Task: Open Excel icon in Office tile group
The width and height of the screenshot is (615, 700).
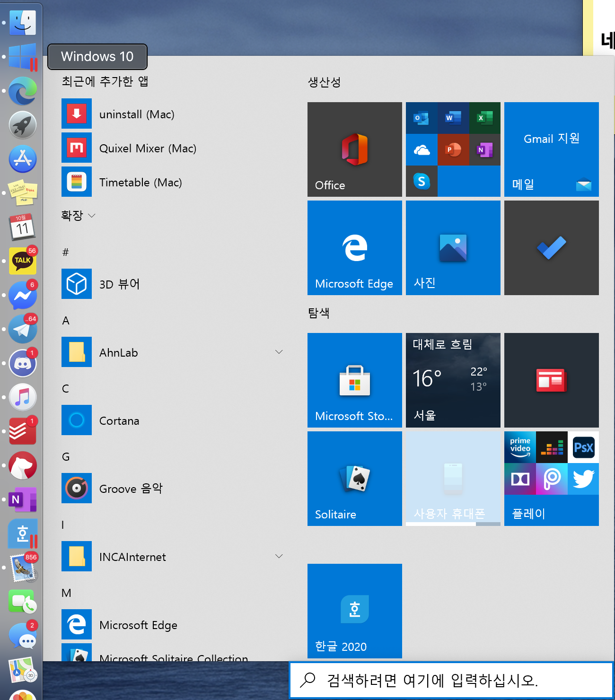Action: pos(485,118)
